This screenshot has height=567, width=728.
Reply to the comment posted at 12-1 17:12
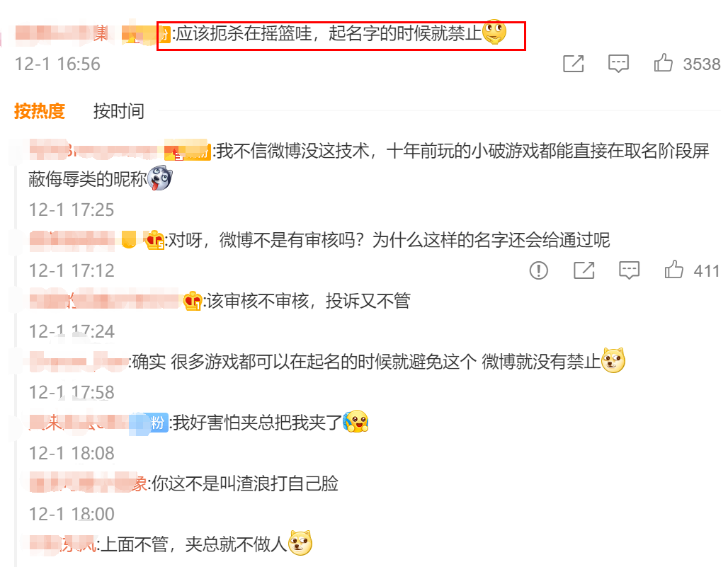[x=629, y=270]
